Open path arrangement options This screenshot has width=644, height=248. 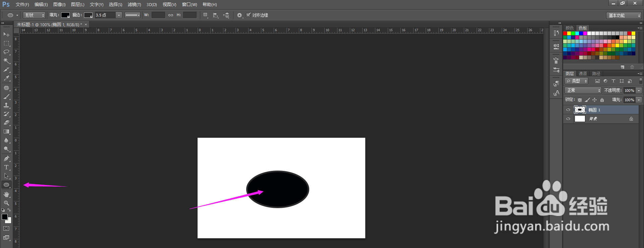[226, 15]
